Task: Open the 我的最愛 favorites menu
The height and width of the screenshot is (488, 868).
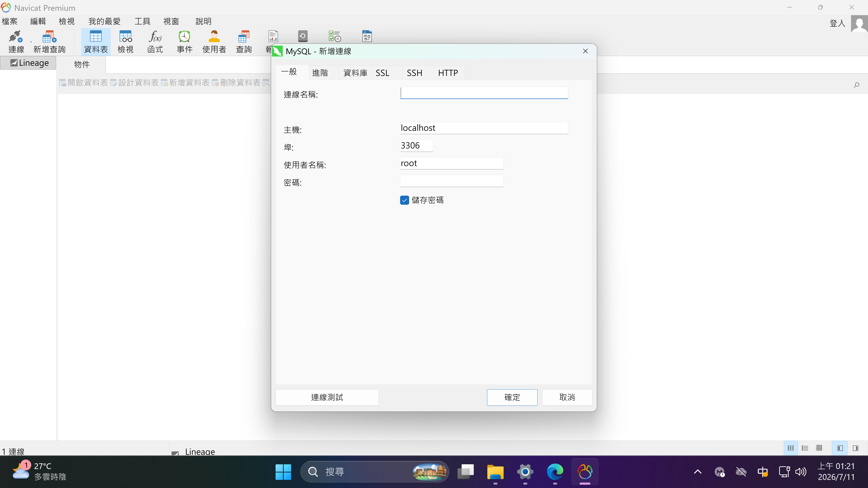Action: click(x=104, y=21)
